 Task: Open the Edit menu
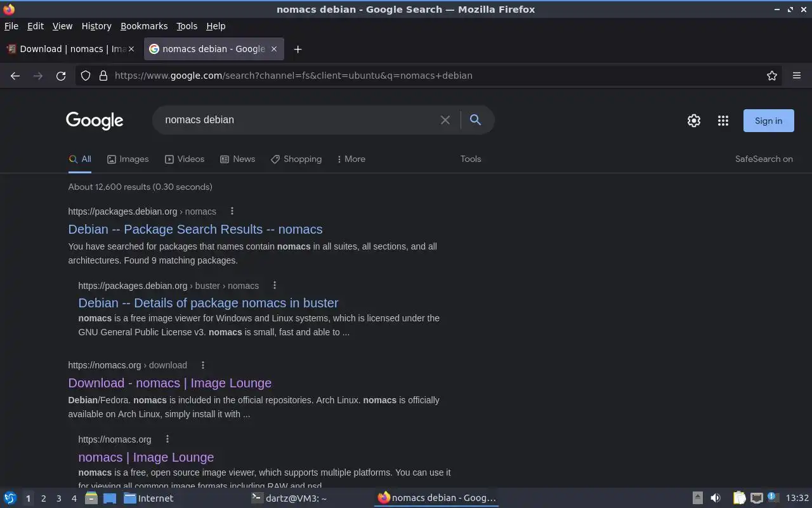(36, 26)
